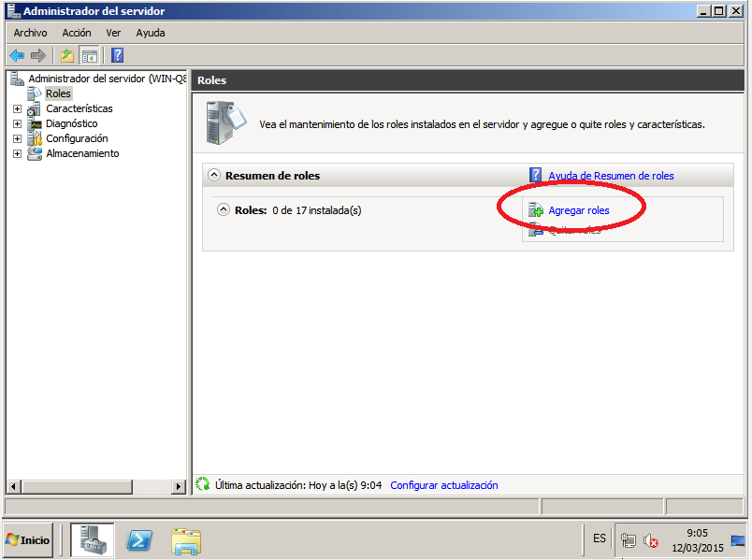
Task: Open Ayuda de Resumen de roles link
Action: click(611, 176)
